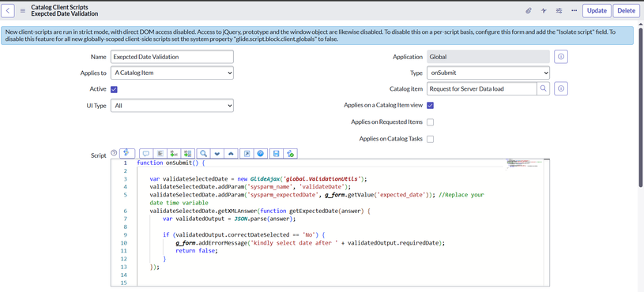644x292 pixels.
Task: Open script editor help blue icon
Action: pyautogui.click(x=261, y=153)
